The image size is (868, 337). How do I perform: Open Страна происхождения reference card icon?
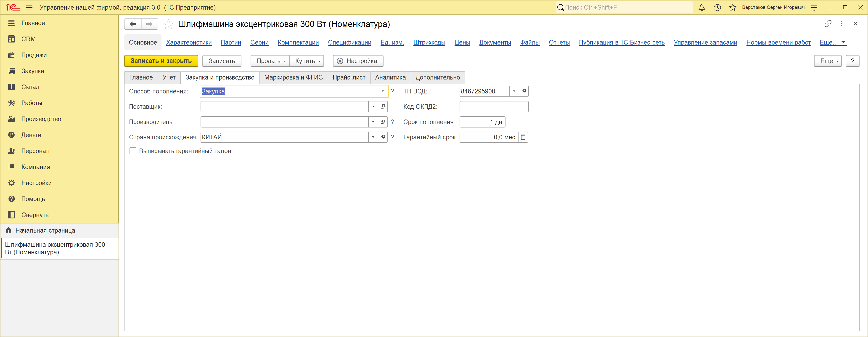point(383,137)
